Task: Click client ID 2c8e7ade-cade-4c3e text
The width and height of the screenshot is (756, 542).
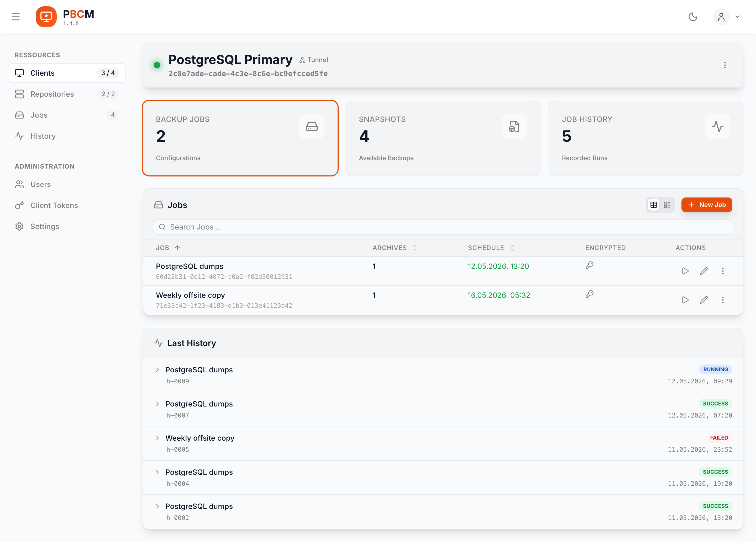Action: coord(248,74)
